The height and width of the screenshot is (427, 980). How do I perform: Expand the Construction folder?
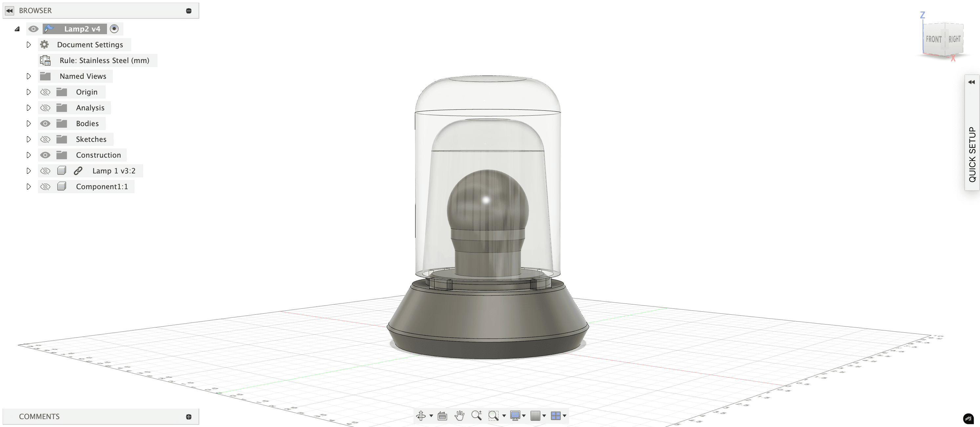coord(29,155)
